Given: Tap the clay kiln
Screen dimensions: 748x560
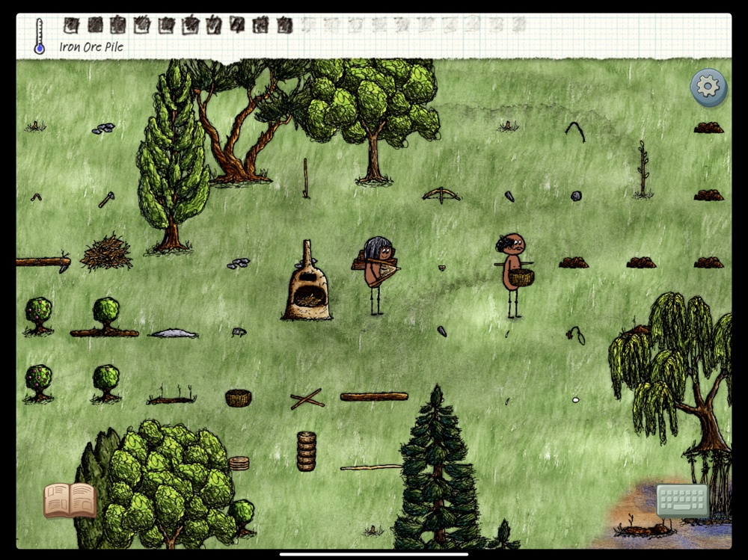Looking at the screenshot, I should pos(307,281).
